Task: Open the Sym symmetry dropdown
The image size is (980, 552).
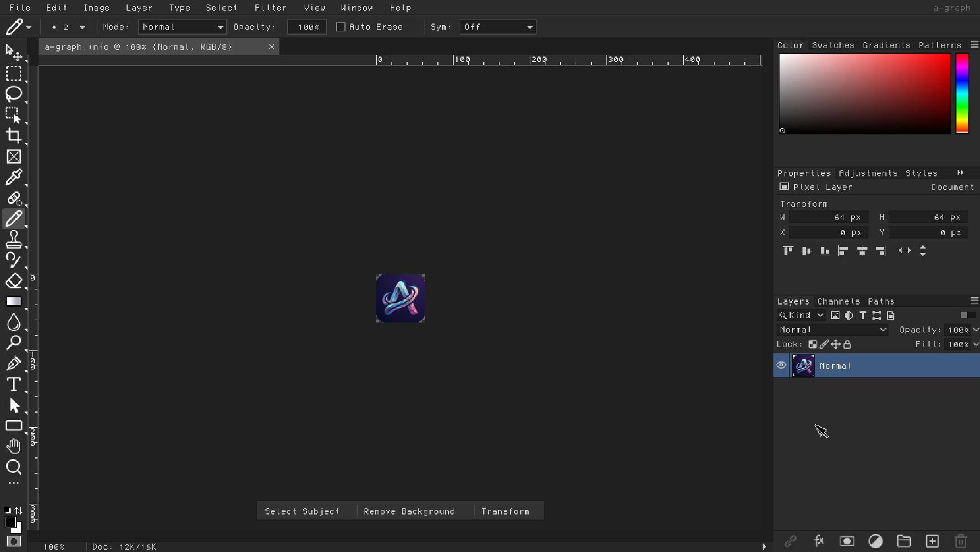Action: pyautogui.click(x=498, y=27)
